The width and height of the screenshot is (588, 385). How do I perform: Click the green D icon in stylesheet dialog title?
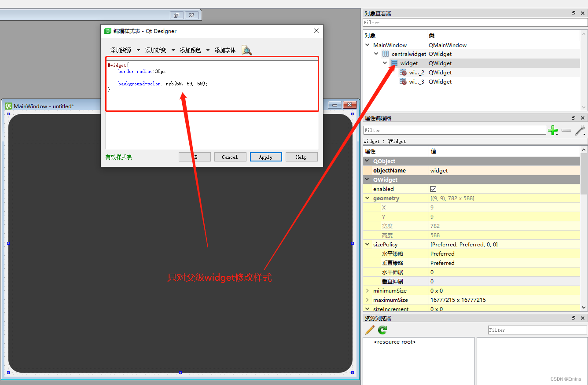(x=108, y=31)
